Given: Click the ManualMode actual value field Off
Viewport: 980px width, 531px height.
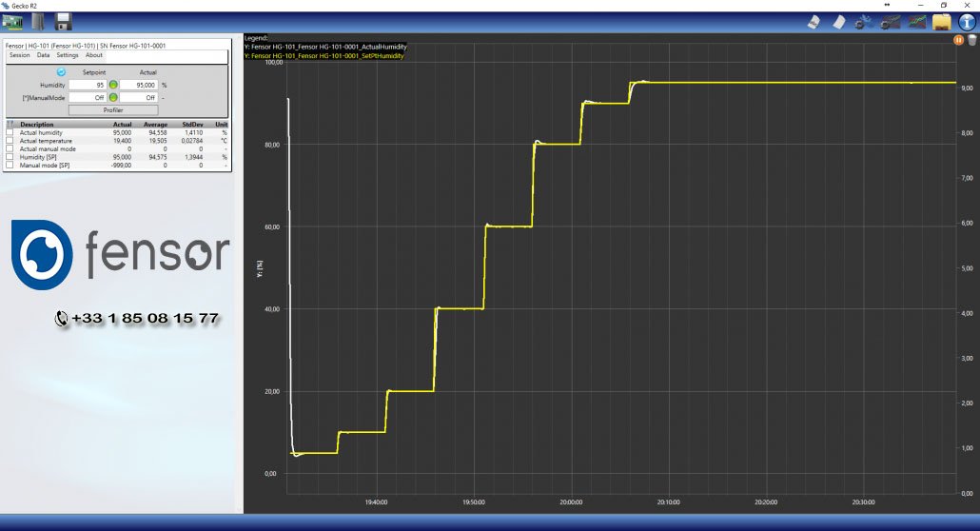Looking at the screenshot, I should 138,98.
